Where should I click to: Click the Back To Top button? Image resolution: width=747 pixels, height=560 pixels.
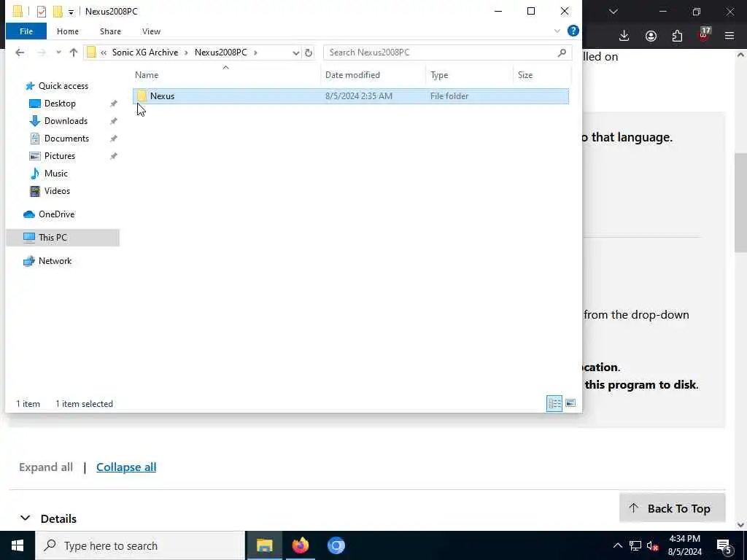tap(672, 508)
